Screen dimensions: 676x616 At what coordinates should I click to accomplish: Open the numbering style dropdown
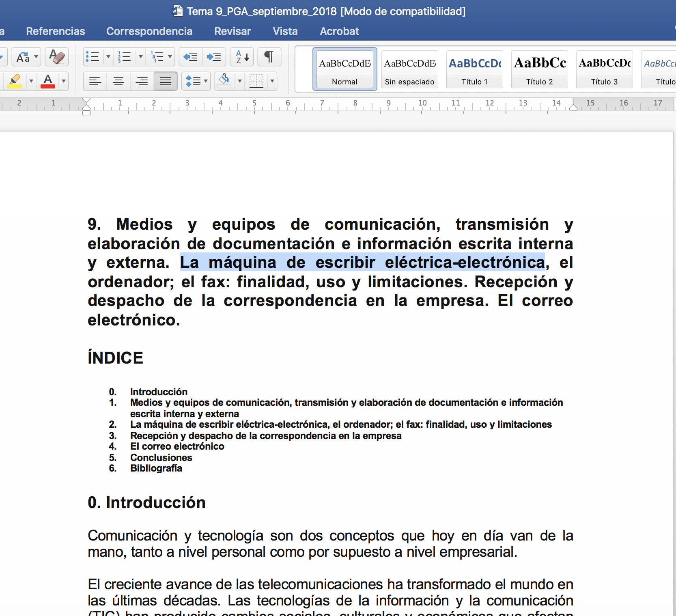[141, 57]
